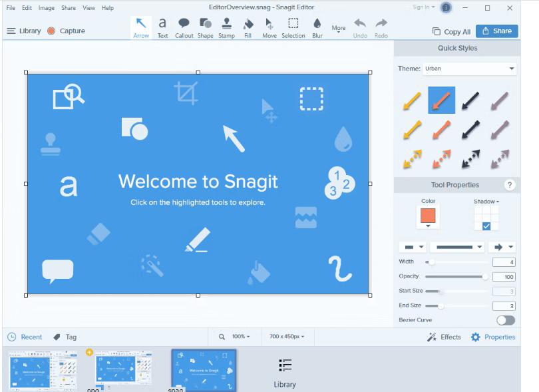This screenshot has height=392, width=539.
Task: Switch to the Selection tool
Action: point(293,27)
